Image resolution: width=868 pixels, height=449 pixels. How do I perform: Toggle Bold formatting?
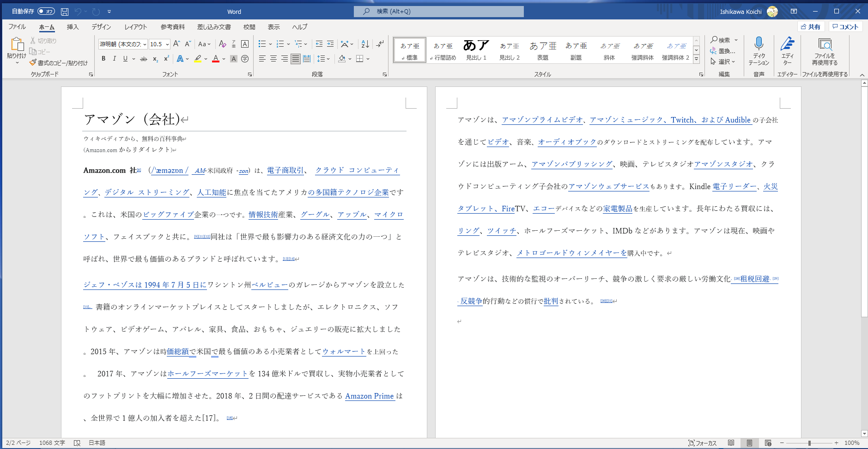pos(103,59)
